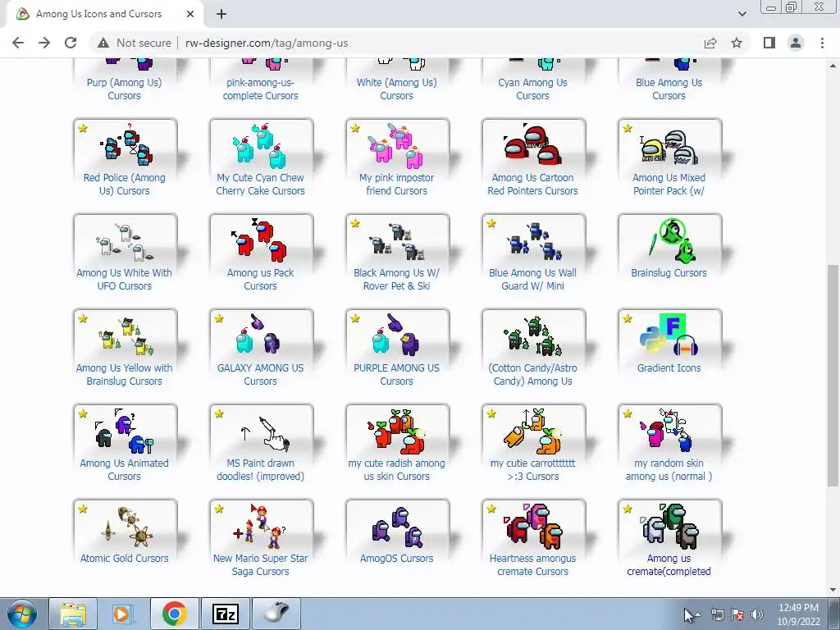The image size is (840, 630).
Task: Follow the Gradient Icons text link
Action: pyautogui.click(x=669, y=368)
